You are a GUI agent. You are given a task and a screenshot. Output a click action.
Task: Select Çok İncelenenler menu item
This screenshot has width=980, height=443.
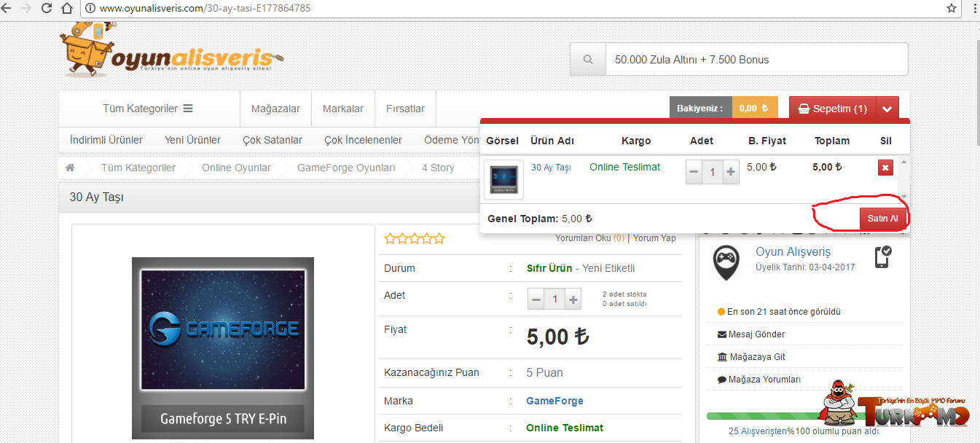363,140
